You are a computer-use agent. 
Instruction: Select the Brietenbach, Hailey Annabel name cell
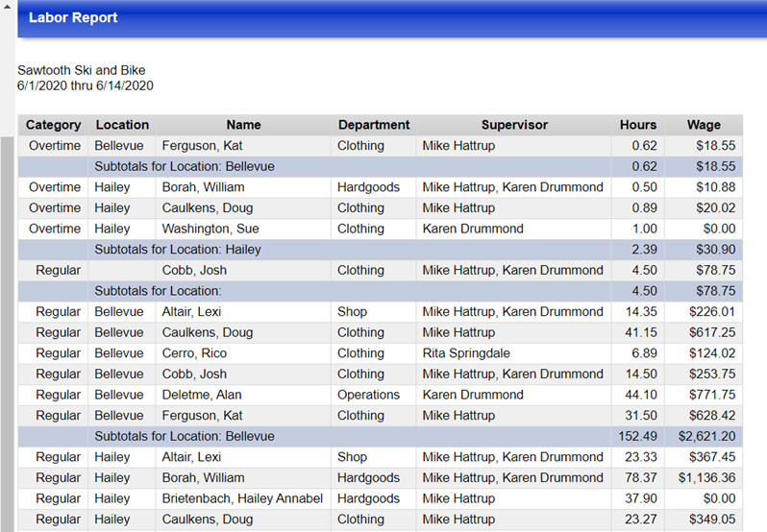(242, 498)
